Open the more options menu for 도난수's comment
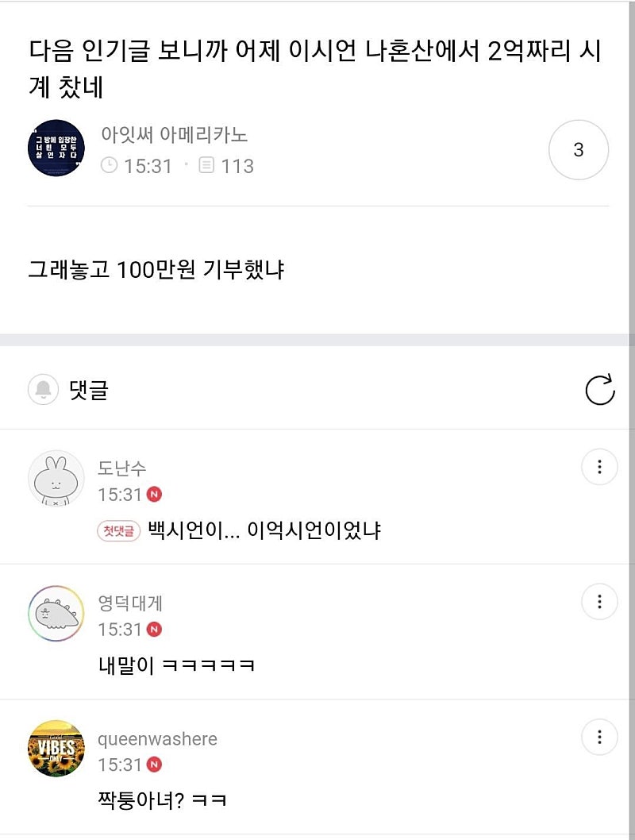635x840 pixels. [x=599, y=467]
